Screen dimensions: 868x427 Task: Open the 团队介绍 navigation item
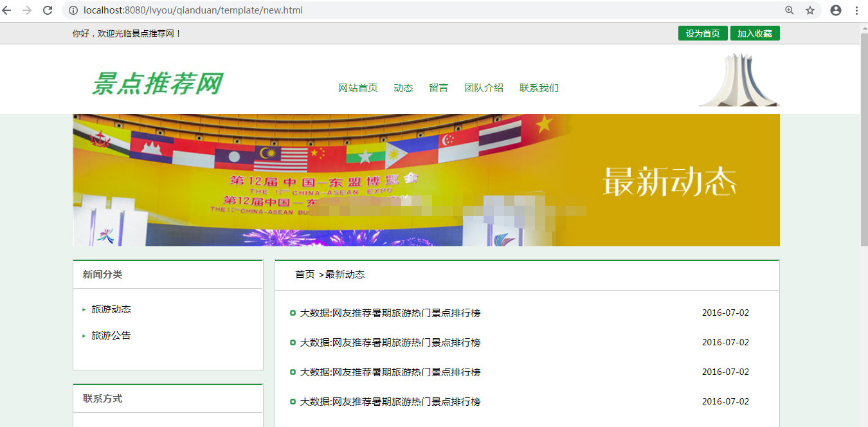[484, 88]
